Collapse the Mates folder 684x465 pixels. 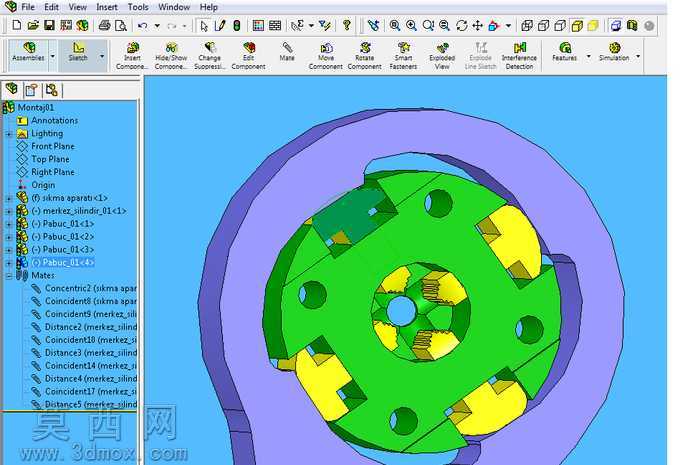(x=8, y=276)
